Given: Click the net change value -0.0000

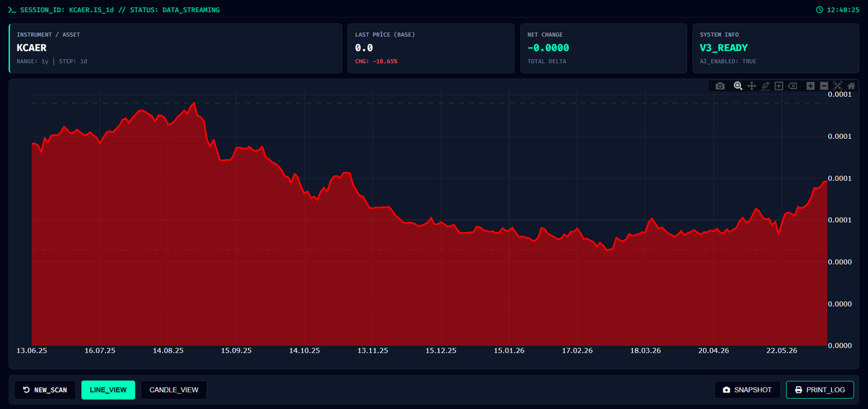Looking at the screenshot, I should point(548,48).
